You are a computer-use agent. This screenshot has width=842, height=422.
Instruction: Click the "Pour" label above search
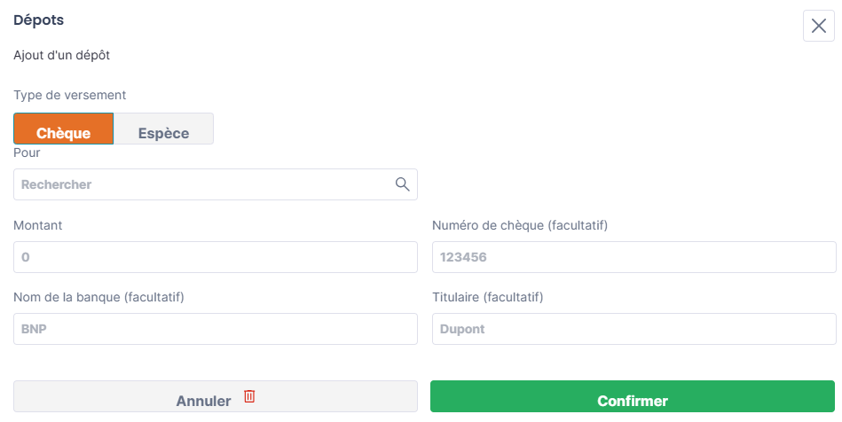27,152
